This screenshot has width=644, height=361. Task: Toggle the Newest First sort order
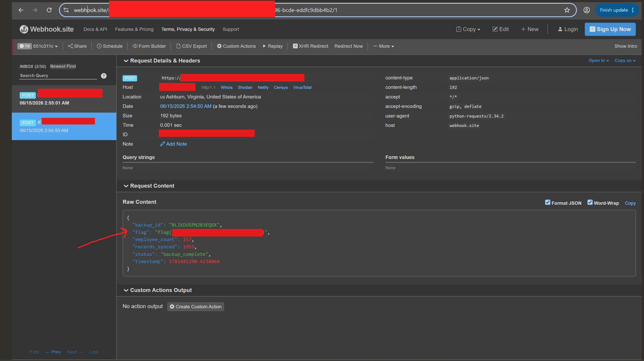pos(63,66)
